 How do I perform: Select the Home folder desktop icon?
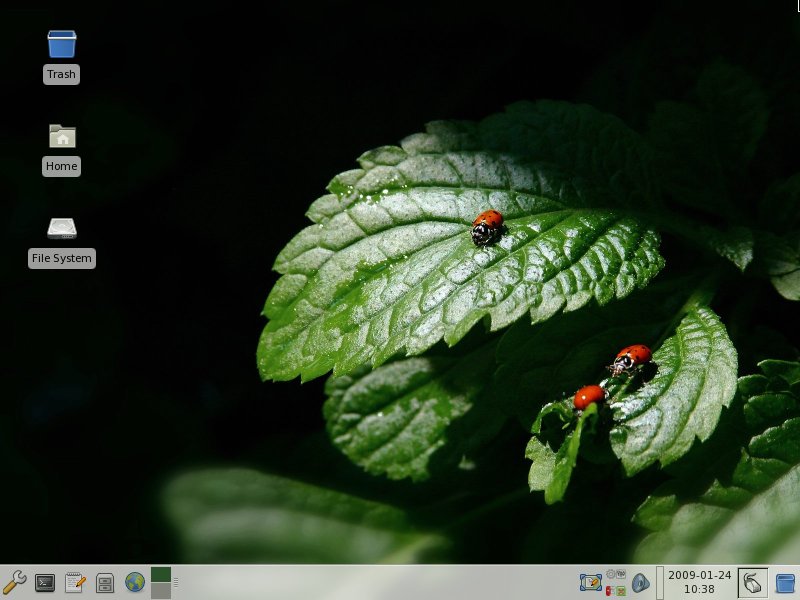click(x=62, y=136)
